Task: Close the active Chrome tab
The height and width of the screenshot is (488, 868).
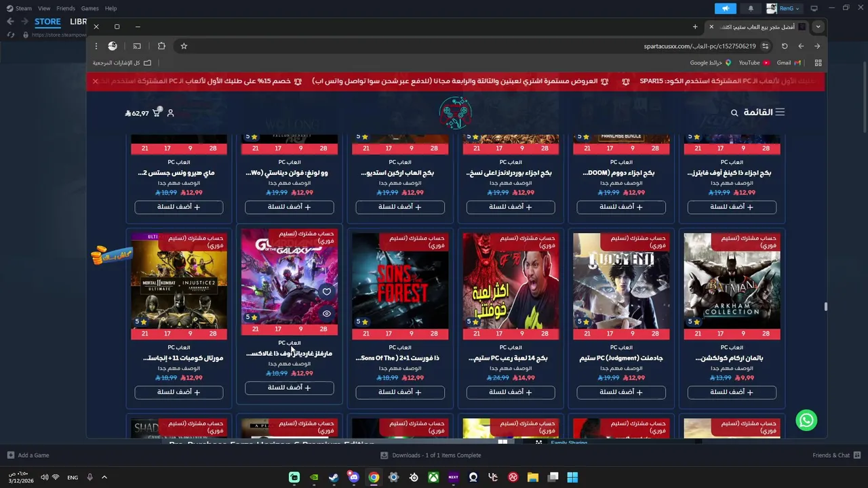Action: [711, 26]
